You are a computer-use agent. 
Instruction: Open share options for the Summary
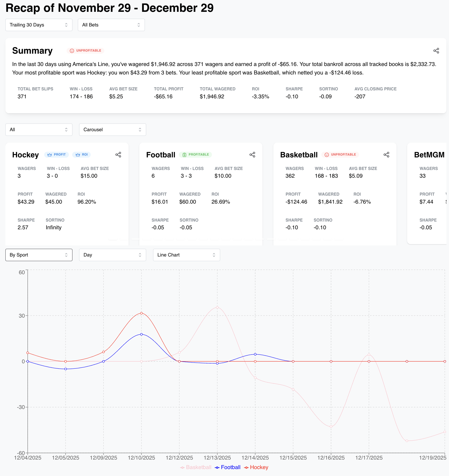point(436,51)
